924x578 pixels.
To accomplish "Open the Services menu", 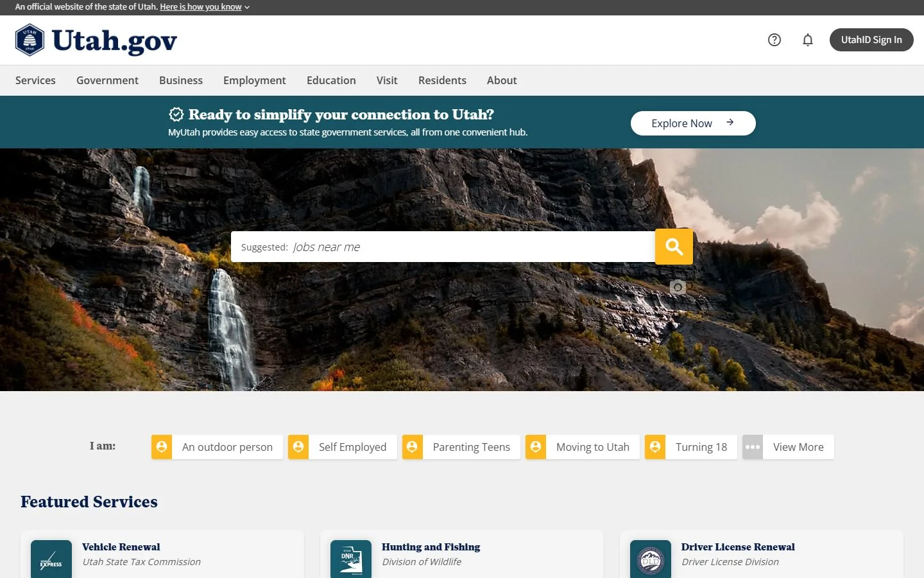I will click(35, 80).
